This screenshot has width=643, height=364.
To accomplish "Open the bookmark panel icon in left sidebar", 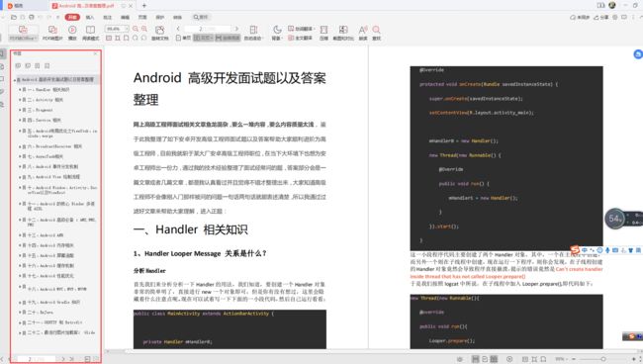I will [3, 53].
